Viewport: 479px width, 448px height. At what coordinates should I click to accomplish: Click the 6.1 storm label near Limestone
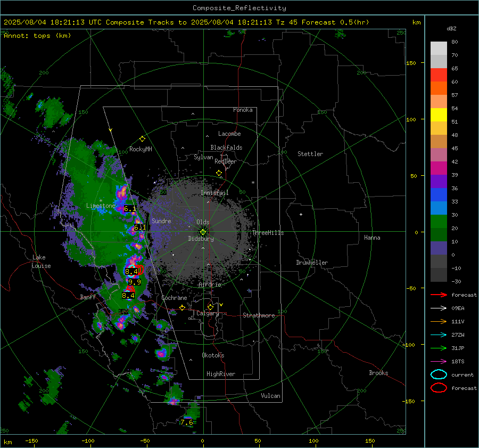130,209
